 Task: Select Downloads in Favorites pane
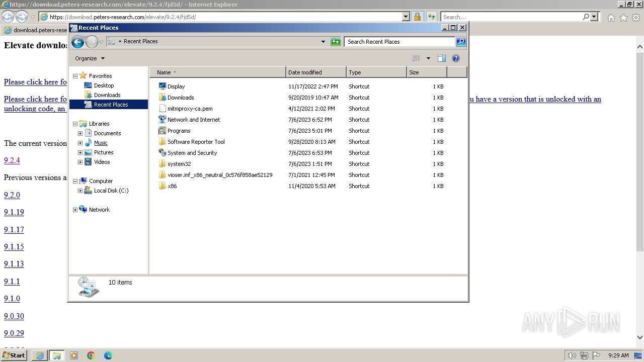pos(107,95)
